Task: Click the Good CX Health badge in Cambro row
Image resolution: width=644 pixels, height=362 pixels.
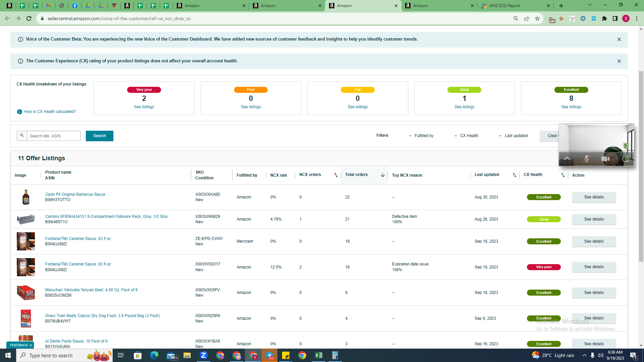Action: (544, 219)
